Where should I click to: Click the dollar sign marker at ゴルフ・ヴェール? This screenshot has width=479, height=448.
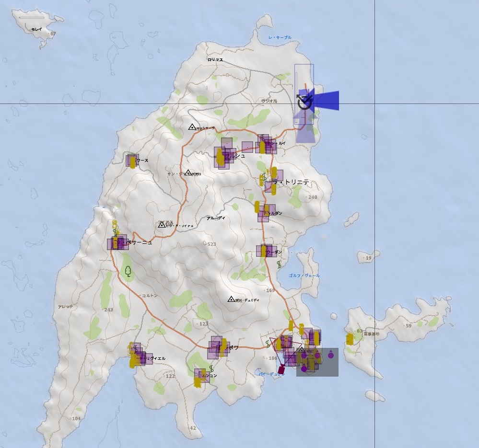coord(279,264)
